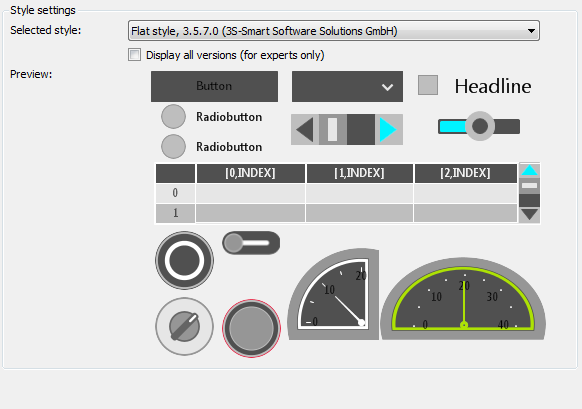Click the quarter-circle meter with white needle
Image resolution: width=582 pixels, height=409 pixels.
[x=333, y=294]
